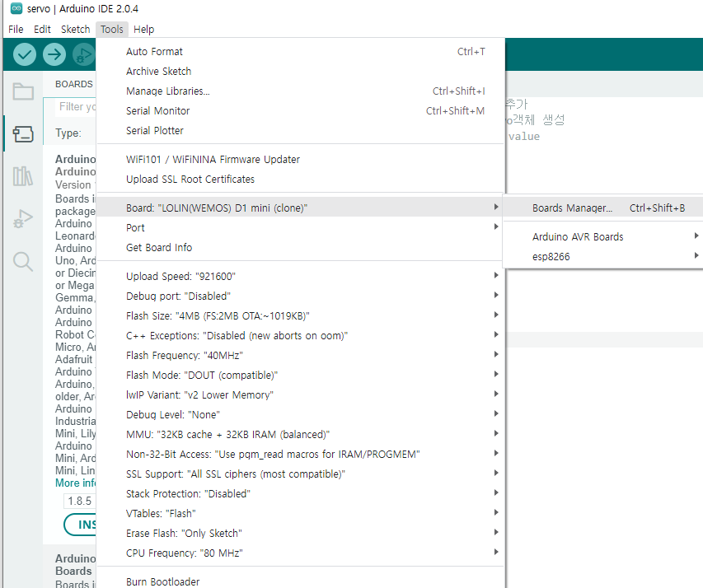Choose Get Board Info entry
This screenshot has width=703, height=588.
(300, 247)
